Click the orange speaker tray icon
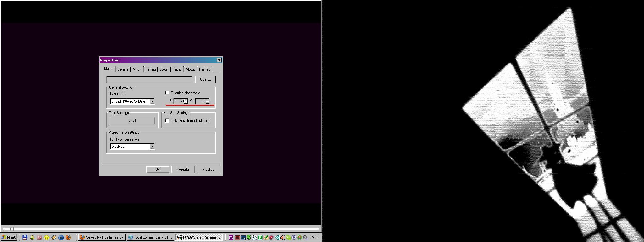This screenshot has height=242, width=644. 283,238
